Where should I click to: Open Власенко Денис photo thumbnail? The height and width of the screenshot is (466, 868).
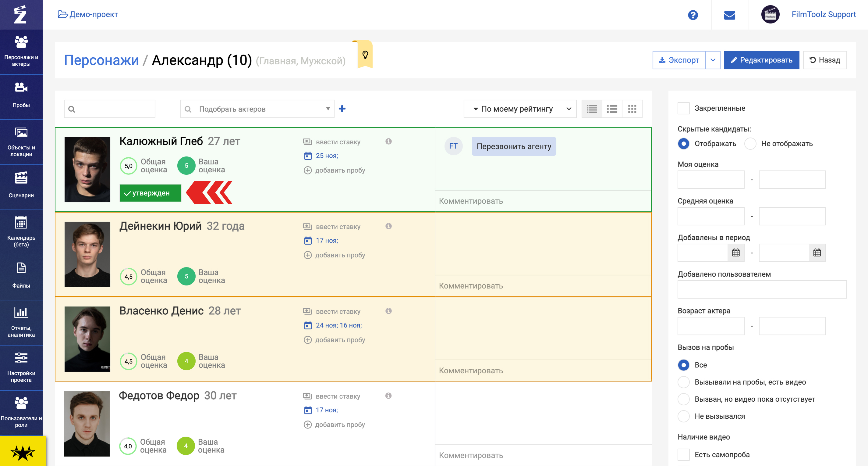(x=87, y=339)
